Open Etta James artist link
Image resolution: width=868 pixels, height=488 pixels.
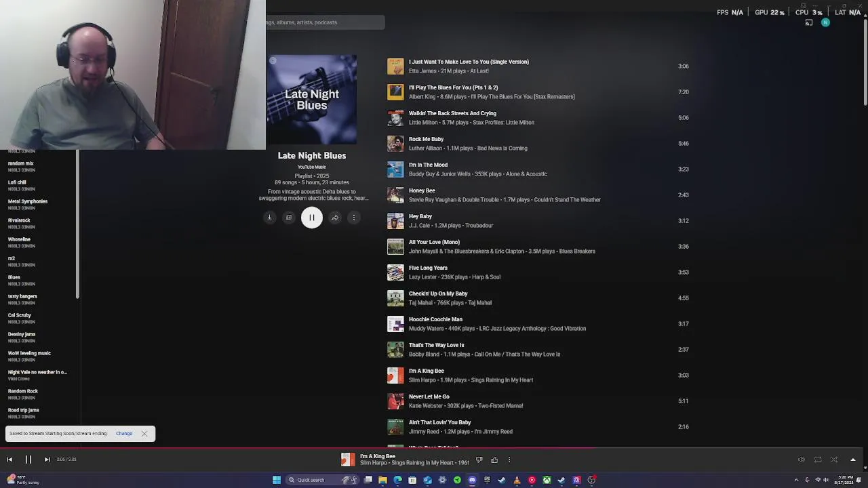(422, 71)
